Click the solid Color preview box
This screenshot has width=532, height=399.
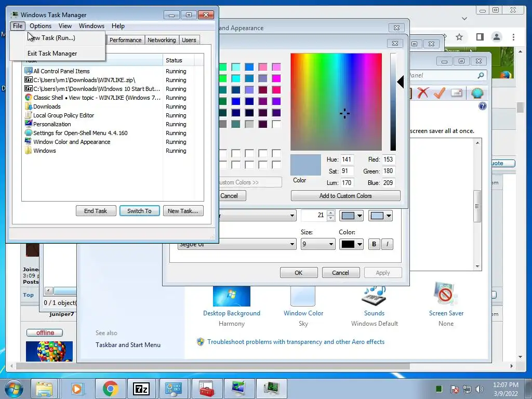point(305,165)
